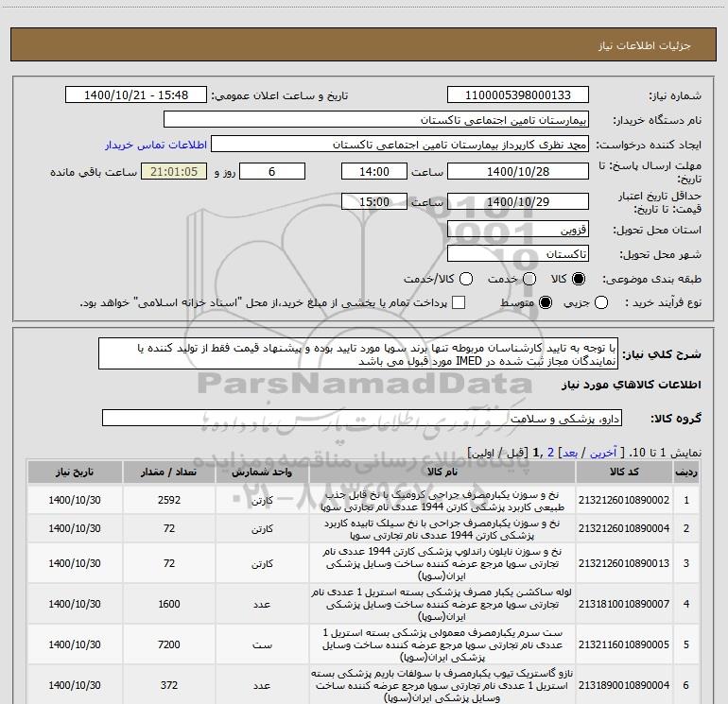The image size is (728, 704).
Task: Click the ردیف column header
Action: click(x=686, y=472)
